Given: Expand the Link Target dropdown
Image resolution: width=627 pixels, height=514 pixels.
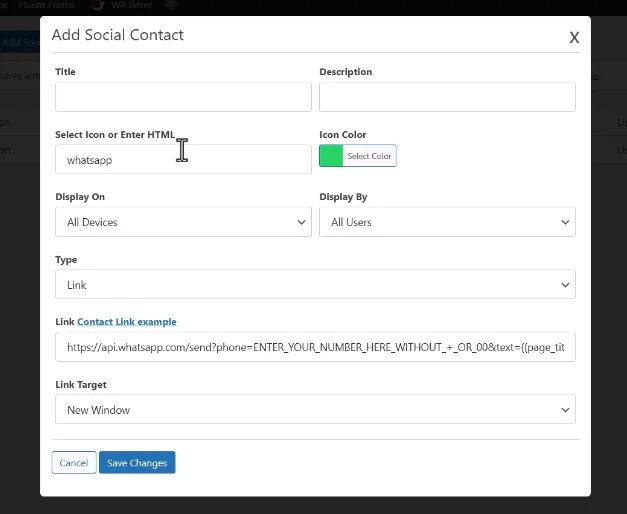Looking at the screenshot, I should [x=315, y=409].
